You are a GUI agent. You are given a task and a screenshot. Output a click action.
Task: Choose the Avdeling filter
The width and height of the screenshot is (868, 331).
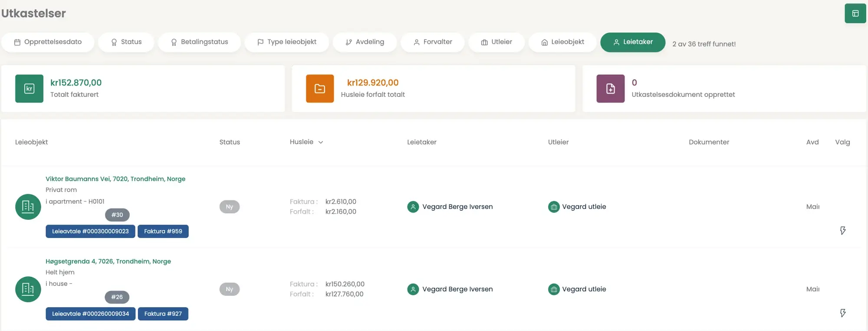point(365,42)
